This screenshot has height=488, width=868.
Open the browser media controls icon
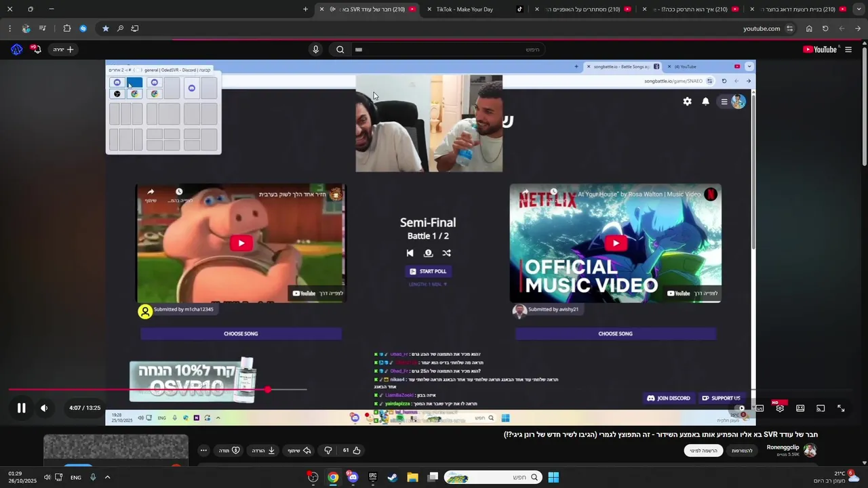pos(43,28)
